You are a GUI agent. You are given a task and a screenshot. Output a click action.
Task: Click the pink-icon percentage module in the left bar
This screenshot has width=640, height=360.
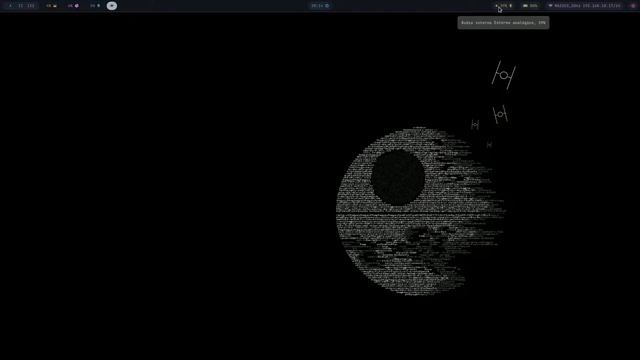(x=73, y=6)
